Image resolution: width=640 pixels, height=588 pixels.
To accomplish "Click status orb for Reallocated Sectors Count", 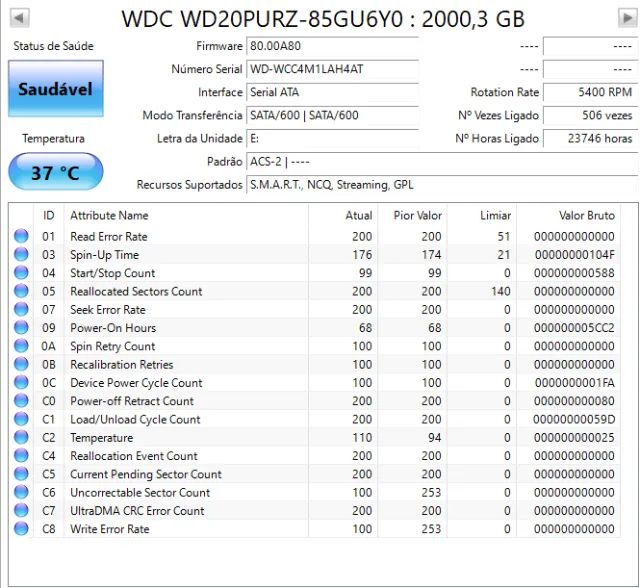I will [21, 291].
